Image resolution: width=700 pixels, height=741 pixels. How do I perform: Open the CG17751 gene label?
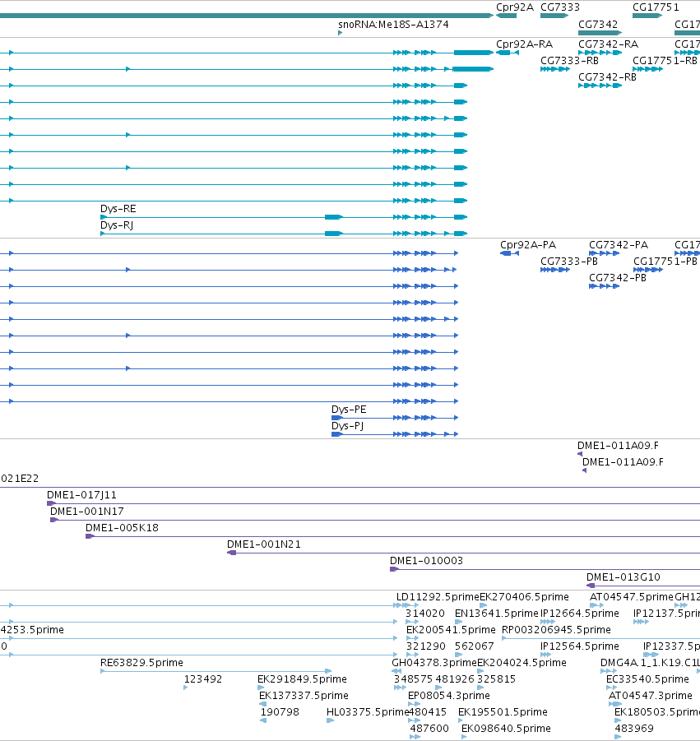click(x=656, y=7)
